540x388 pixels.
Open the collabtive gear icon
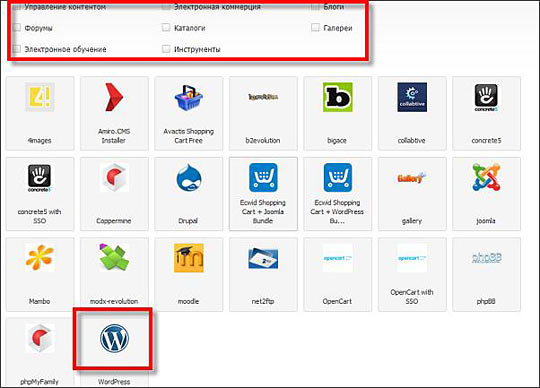point(412,97)
